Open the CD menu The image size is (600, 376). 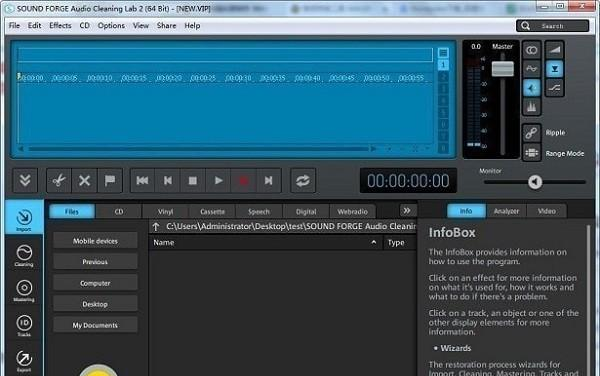click(x=84, y=26)
